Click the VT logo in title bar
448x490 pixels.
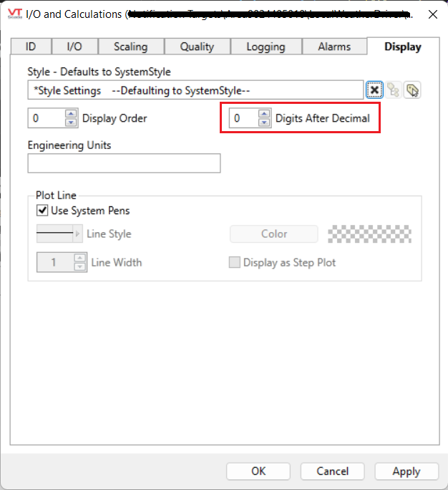pos(14,13)
